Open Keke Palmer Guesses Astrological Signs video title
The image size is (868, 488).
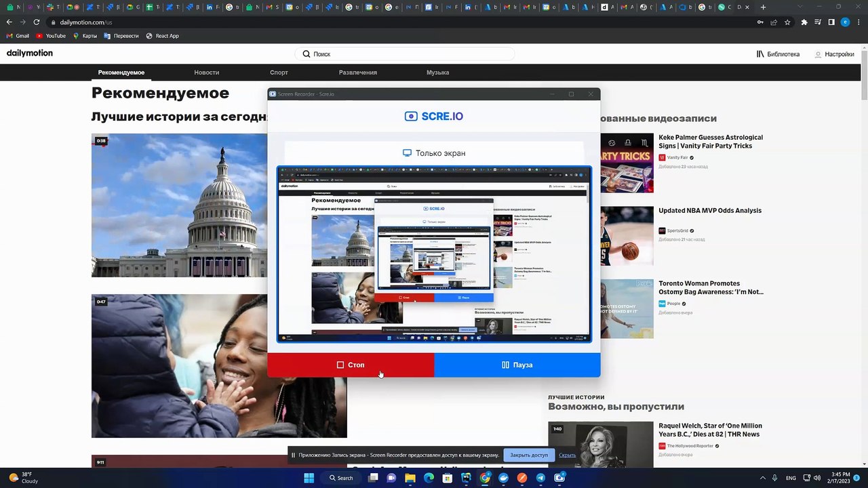711,142
